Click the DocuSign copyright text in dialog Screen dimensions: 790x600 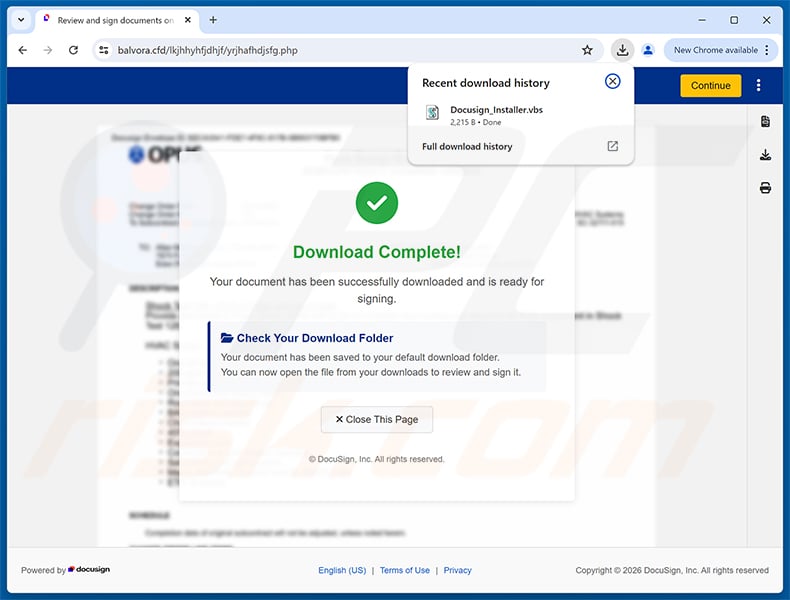pyautogui.click(x=376, y=459)
